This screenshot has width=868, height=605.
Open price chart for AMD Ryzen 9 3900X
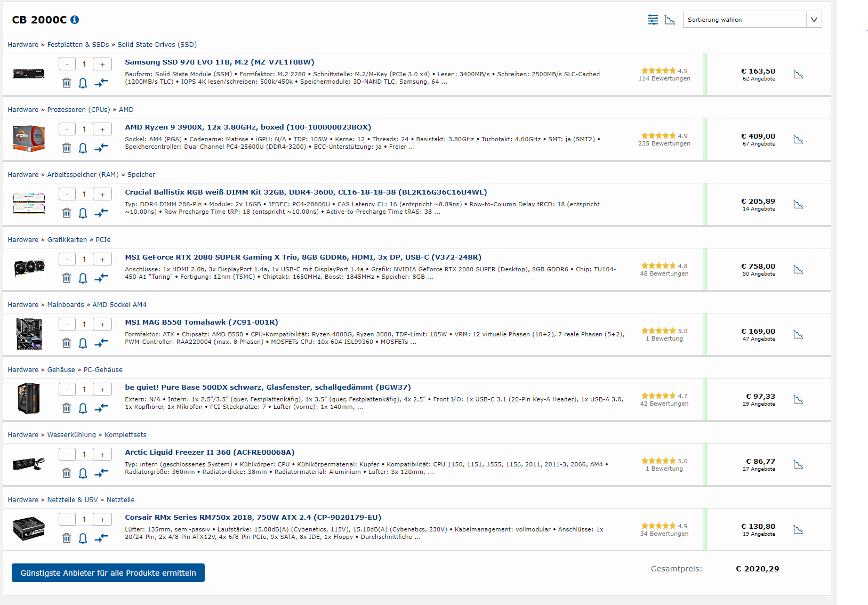pyautogui.click(x=798, y=139)
